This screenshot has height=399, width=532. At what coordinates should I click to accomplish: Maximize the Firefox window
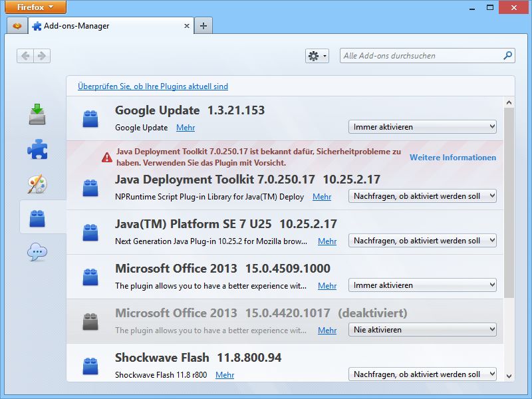[490, 7]
